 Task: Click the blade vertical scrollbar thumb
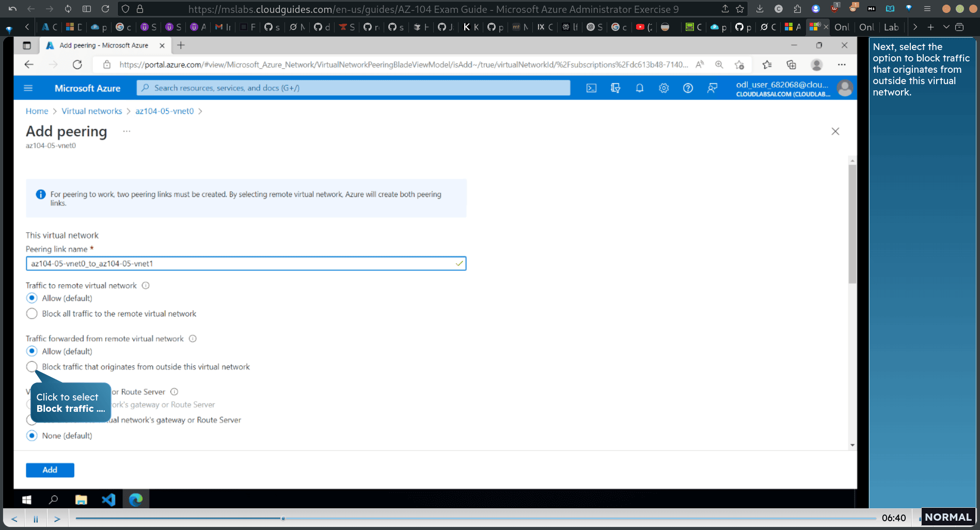(x=852, y=224)
